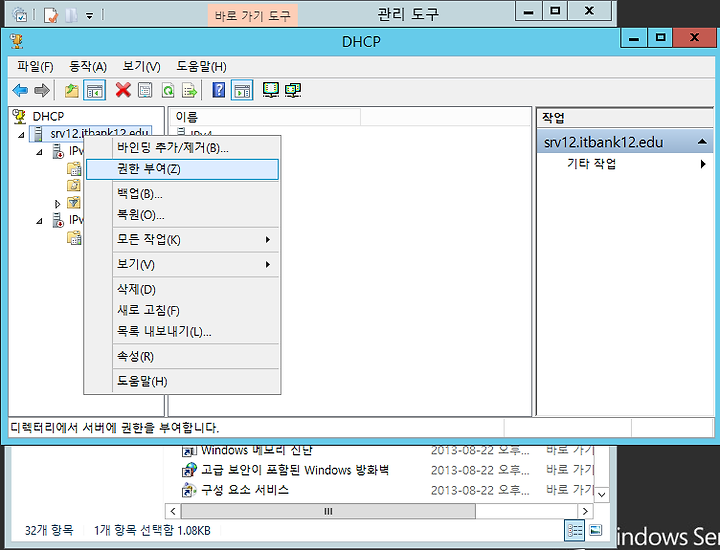Screen dimensions: 720x550
Task: Open the 보기(V) menu in menu bar
Action: pos(141,67)
